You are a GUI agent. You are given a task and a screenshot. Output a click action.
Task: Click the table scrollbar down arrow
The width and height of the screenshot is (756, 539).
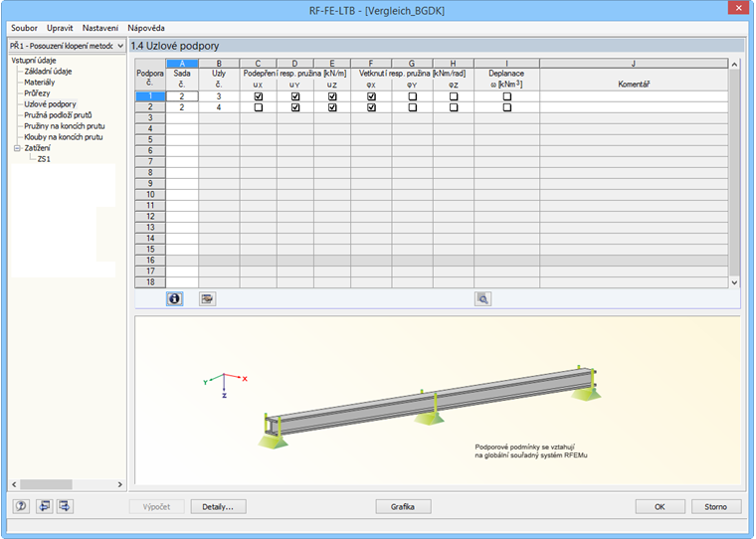[x=734, y=283]
